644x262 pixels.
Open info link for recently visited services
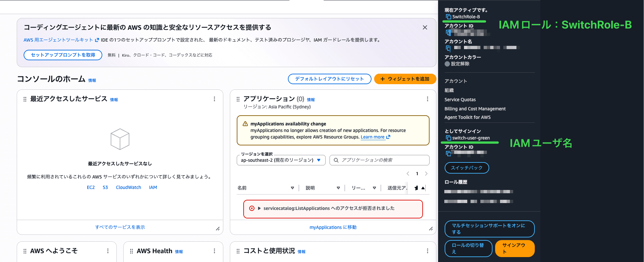[114, 100]
